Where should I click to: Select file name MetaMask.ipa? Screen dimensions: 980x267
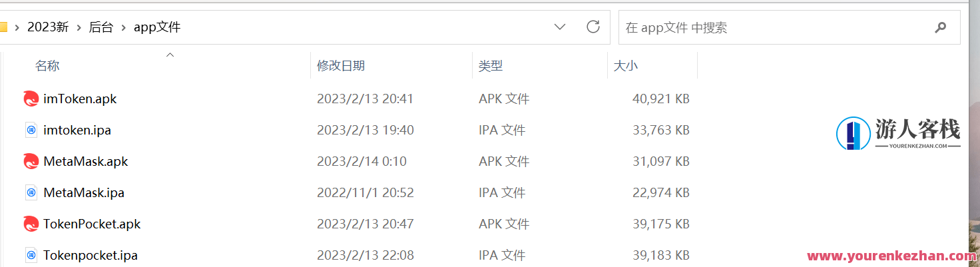click(84, 192)
